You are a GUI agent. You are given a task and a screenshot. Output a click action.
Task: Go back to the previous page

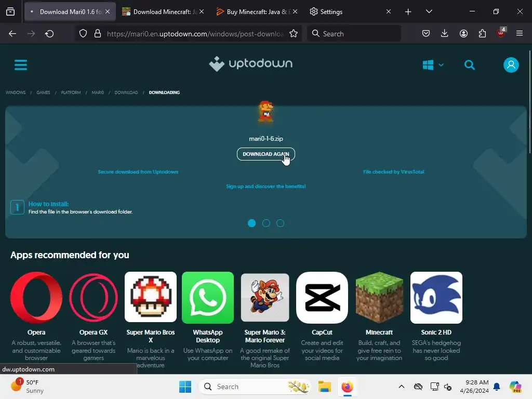12,34
